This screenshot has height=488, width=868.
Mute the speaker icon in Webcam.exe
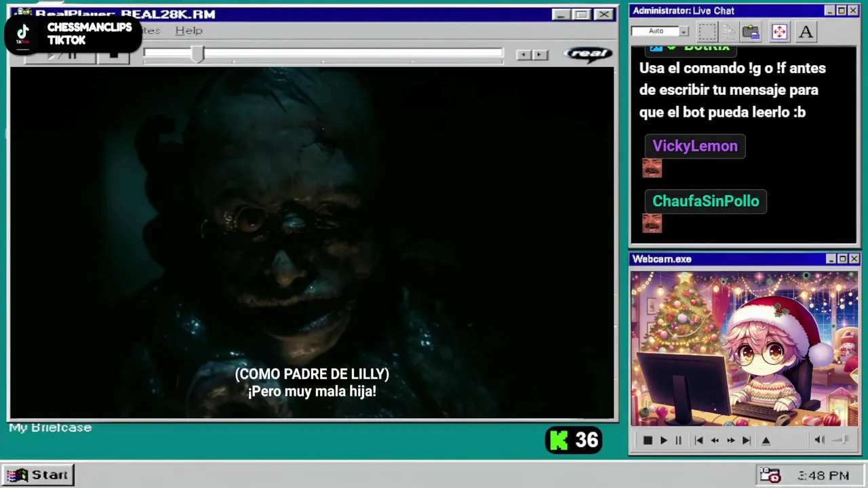pyautogui.click(x=819, y=440)
